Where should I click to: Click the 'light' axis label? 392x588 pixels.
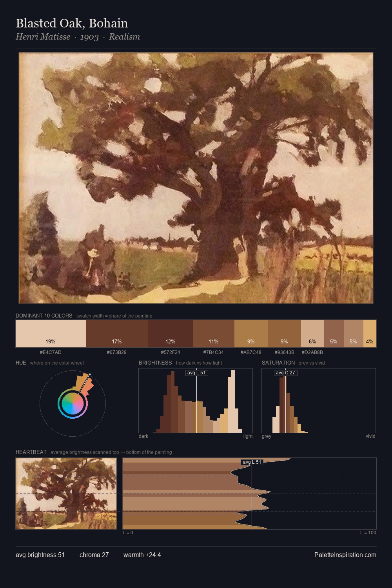[x=248, y=436]
